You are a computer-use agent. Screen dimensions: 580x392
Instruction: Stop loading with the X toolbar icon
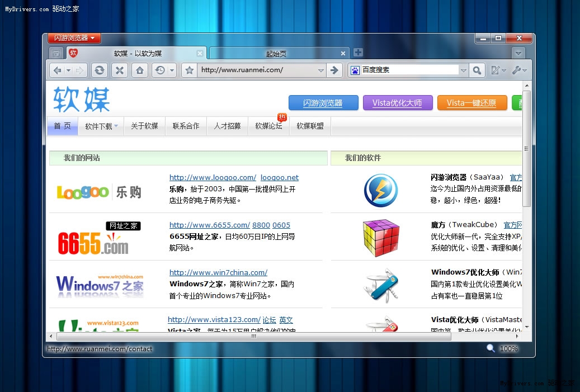[120, 70]
